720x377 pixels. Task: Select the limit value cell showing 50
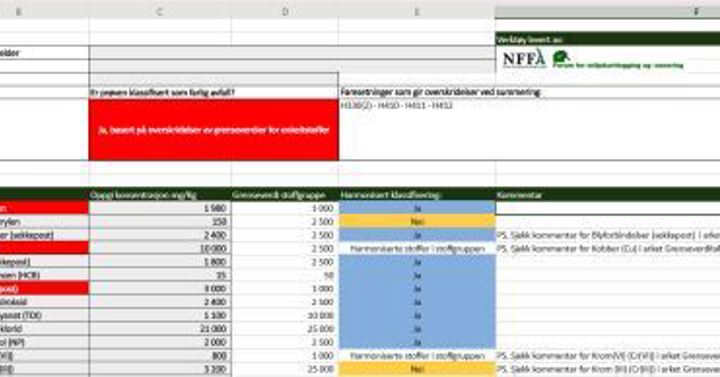[285, 275]
